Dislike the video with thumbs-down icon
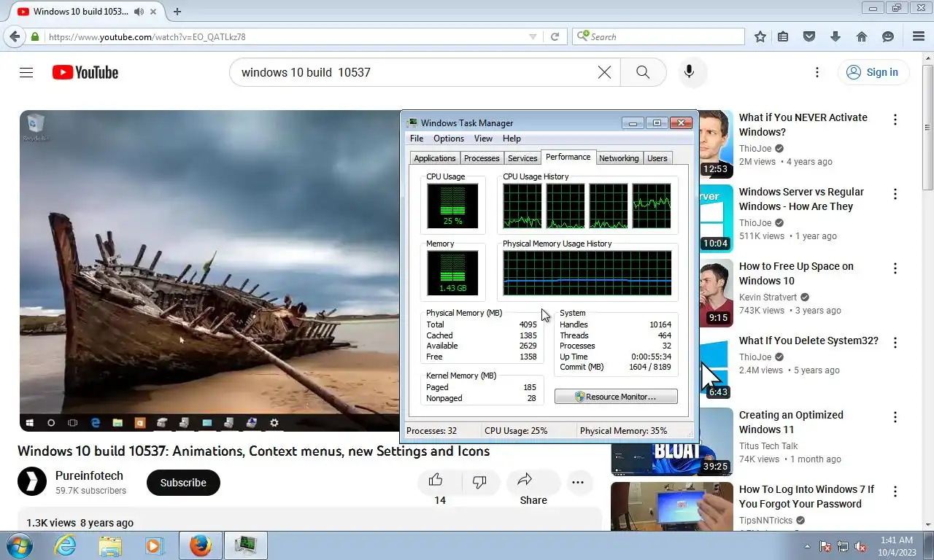 pyautogui.click(x=479, y=481)
